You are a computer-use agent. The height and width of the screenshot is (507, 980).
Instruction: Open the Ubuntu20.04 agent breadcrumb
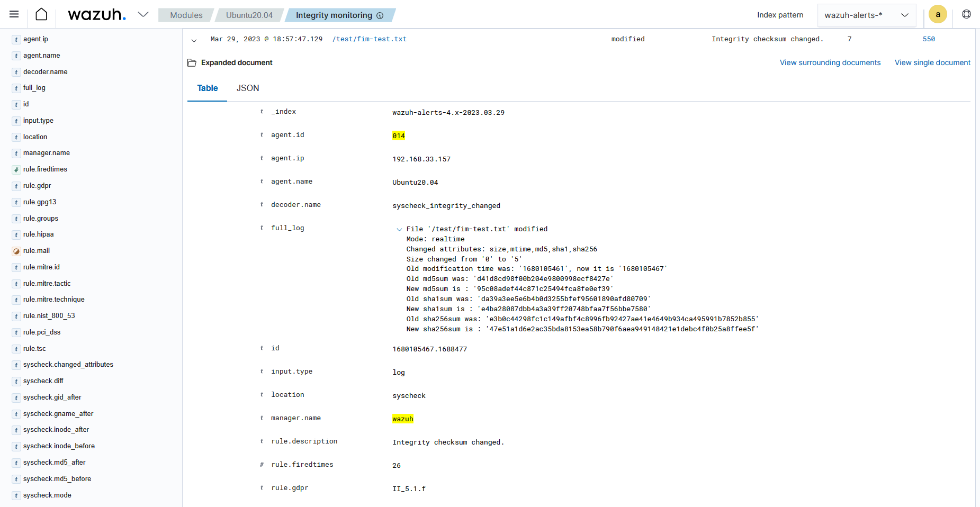pos(249,15)
